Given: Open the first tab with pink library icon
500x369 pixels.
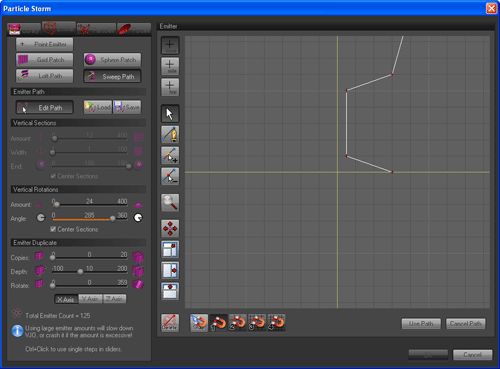Looking at the screenshot, I should click(24, 29).
